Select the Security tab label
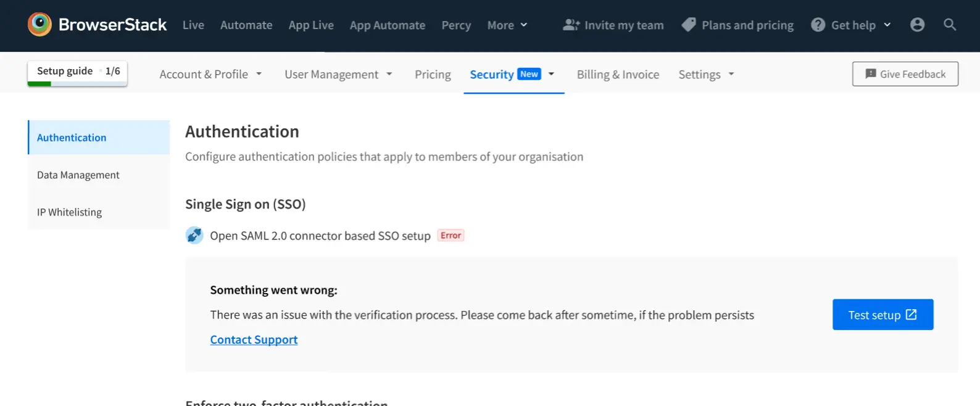980x406 pixels. [492, 74]
